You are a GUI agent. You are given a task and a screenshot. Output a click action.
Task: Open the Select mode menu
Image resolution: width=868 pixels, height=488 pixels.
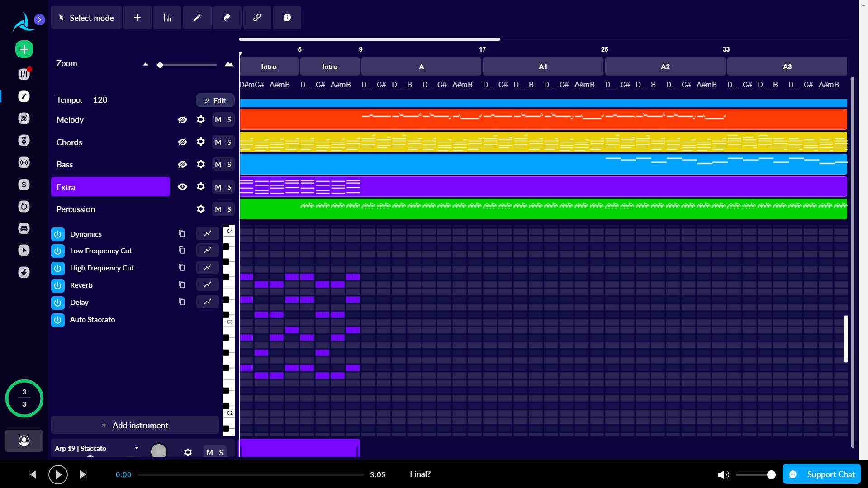(x=86, y=18)
